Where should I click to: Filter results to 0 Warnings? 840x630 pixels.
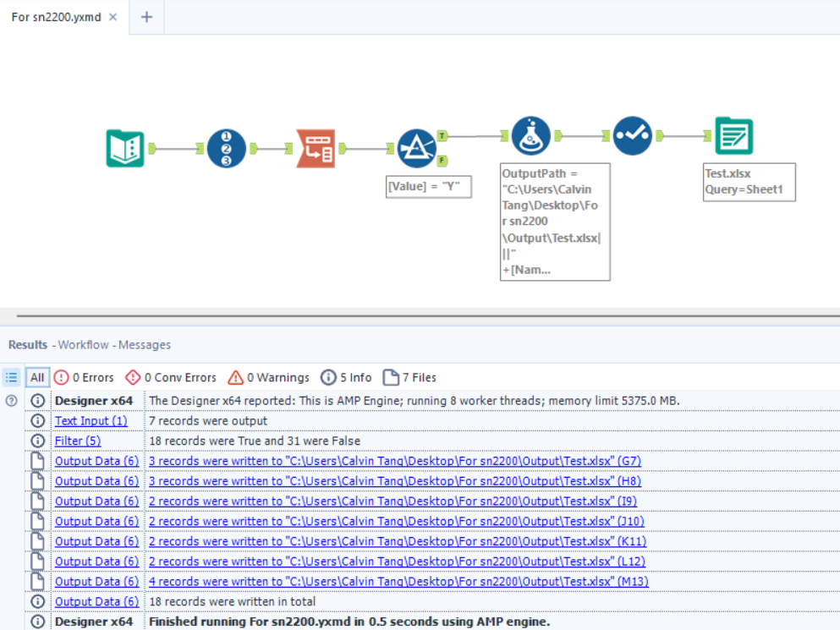tap(268, 377)
